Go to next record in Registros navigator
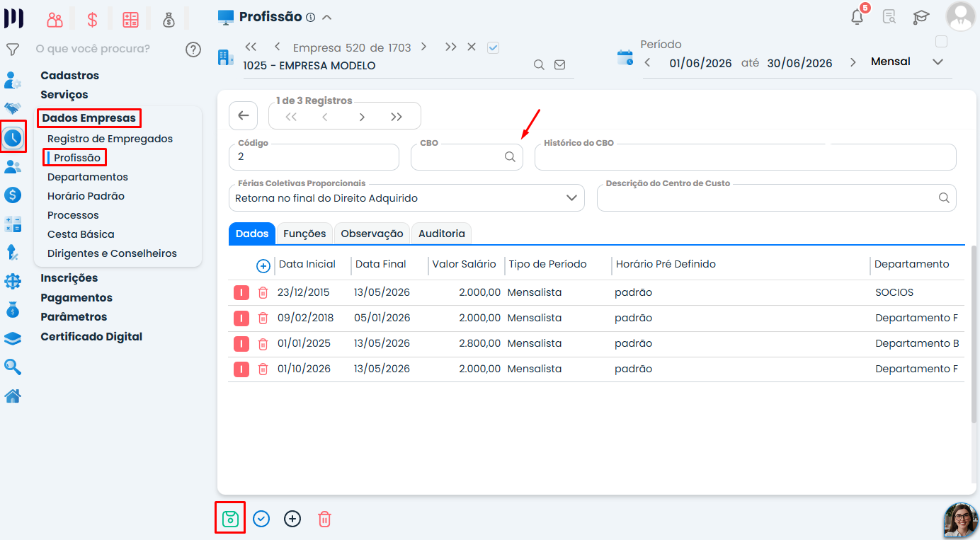The image size is (980, 540). pos(362,117)
